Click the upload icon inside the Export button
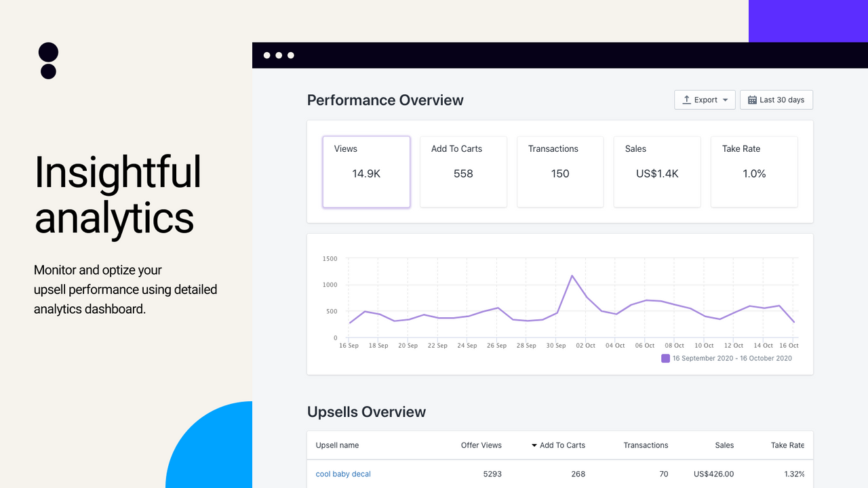Viewport: 868px width, 488px height. click(x=687, y=99)
